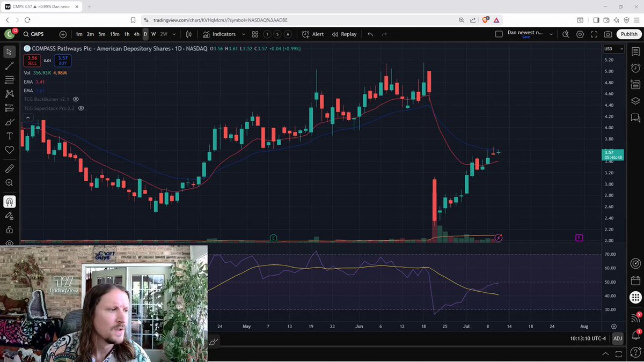Image resolution: width=644 pixels, height=362 pixels.
Task: Open the Indicators dialog
Action: pyautogui.click(x=219, y=34)
